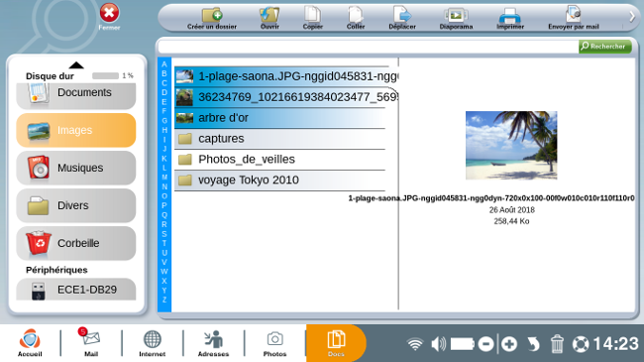Click the Imprimer printer icon

point(509,16)
